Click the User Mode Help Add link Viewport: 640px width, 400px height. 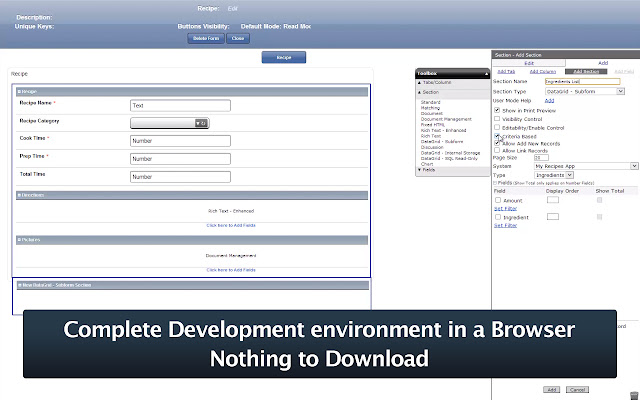[549, 100]
